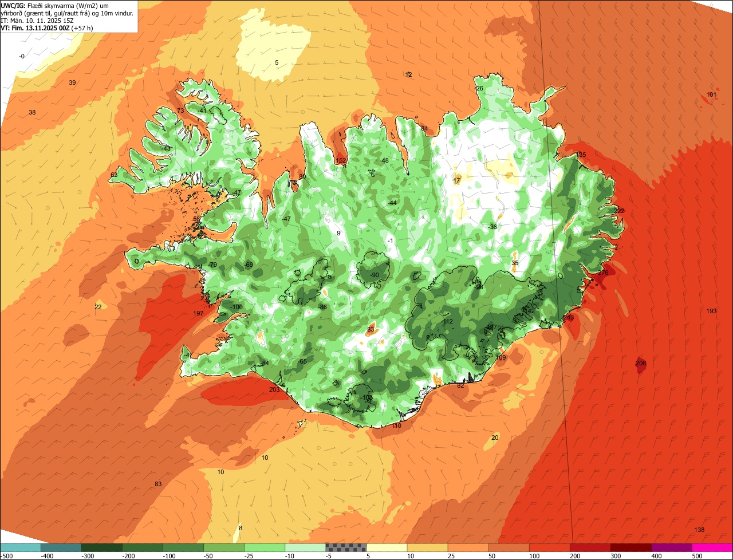Select the purple legend swatch for 400 to 500
Screen dimensions: 733x560
[x=671, y=547]
